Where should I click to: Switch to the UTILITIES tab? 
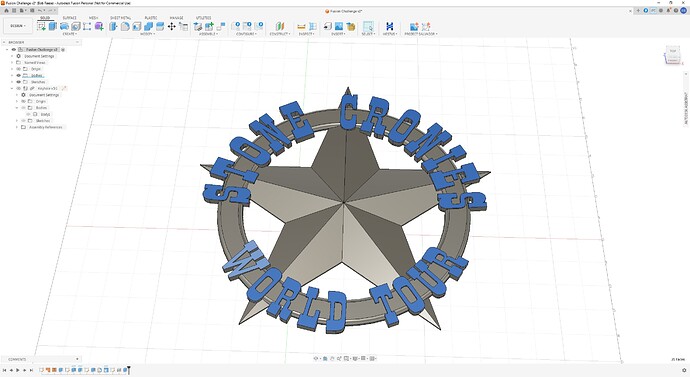(x=203, y=18)
